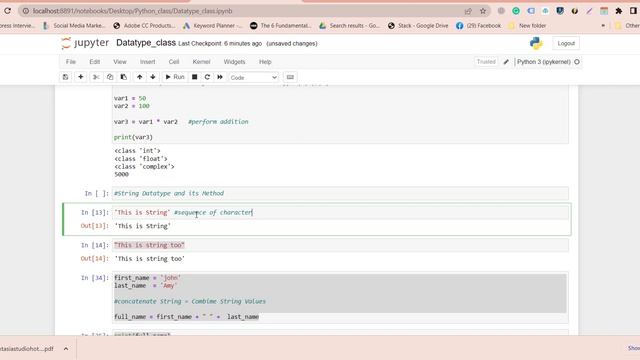Share this page icon in address bar
The height and width of the screenshot is (360, 640).
coord(468,11)
